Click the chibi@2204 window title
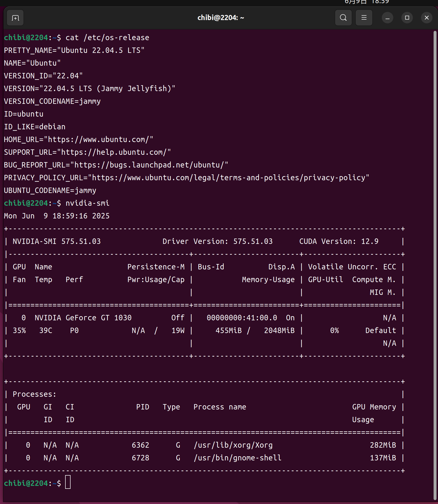 [220, 18]
